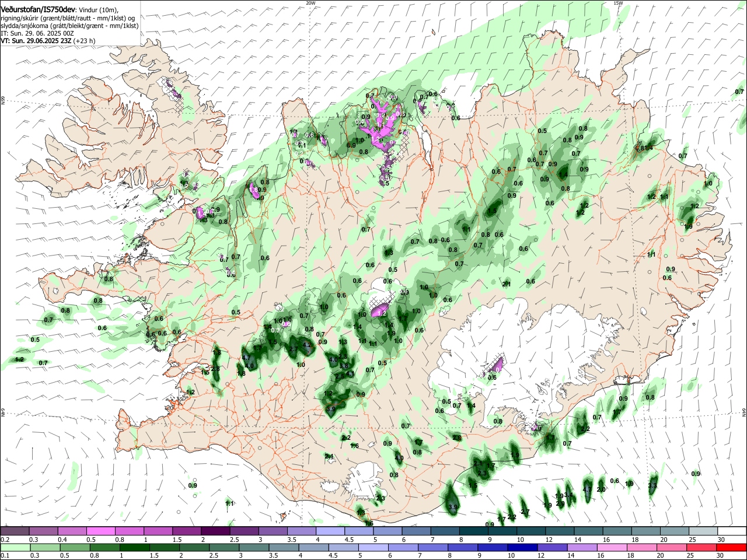Click the light pink 16–18 rain swatch
Image resolution: width=747 pixels, height=560 pixels.
click(x=612, y=547)
